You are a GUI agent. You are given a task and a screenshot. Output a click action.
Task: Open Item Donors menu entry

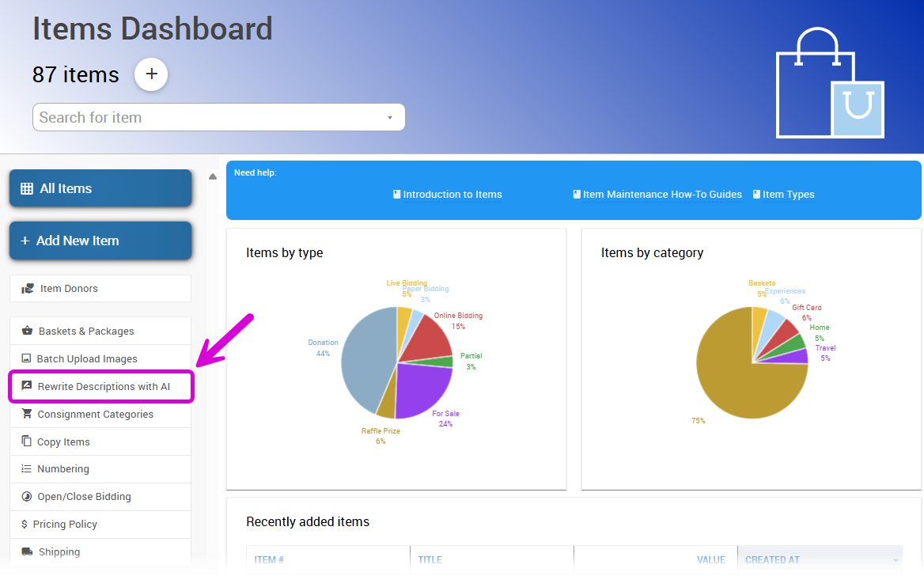point(100,288)
